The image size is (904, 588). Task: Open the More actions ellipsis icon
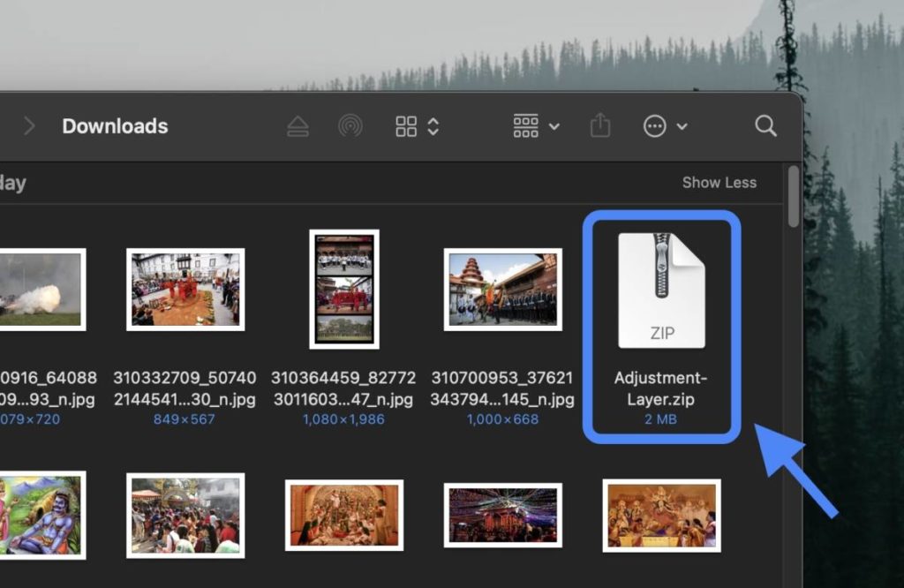click(x=654, y=125)
